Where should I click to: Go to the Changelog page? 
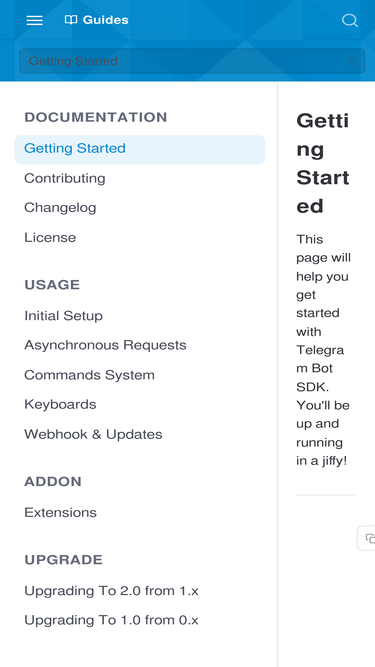point(60,208)
